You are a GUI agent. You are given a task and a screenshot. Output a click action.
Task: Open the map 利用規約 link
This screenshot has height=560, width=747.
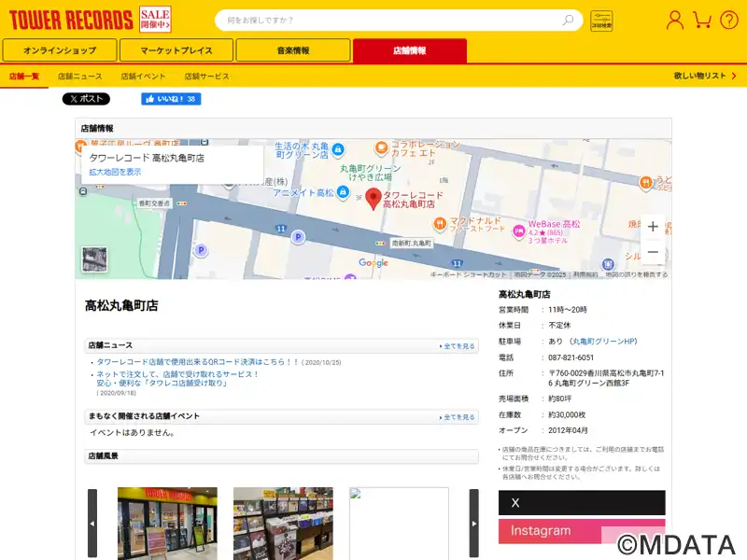click(x=585, y=274)
